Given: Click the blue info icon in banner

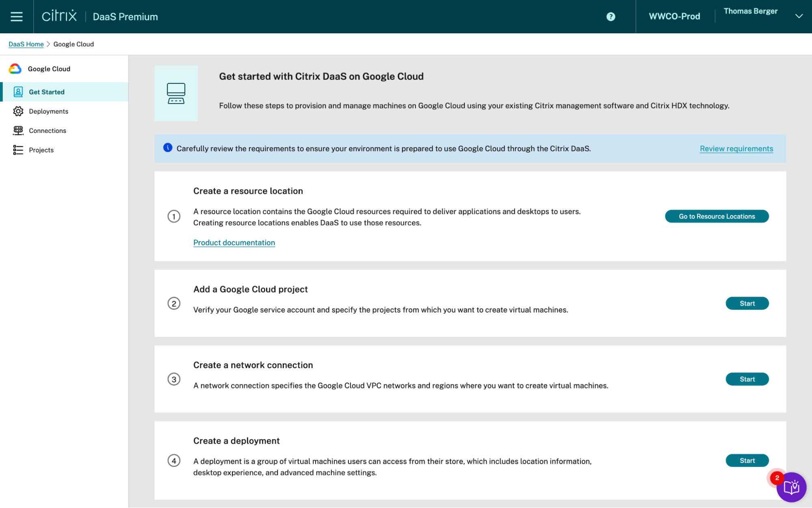Looking at the screenshot, I should (x=168, y=148).
